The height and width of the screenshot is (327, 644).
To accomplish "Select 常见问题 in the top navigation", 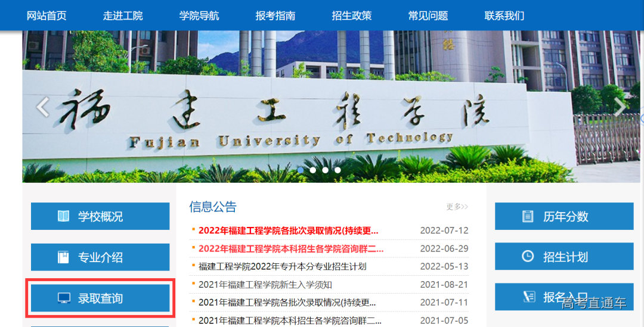I will 428,16.
